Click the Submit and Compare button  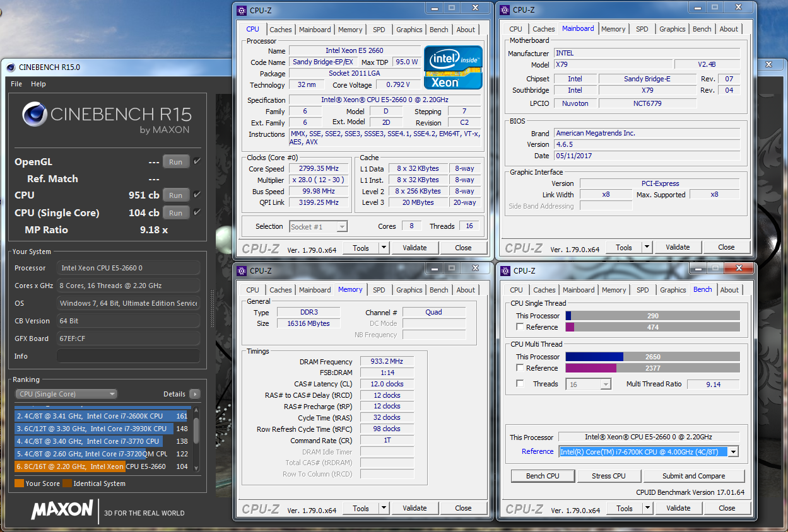693,476
